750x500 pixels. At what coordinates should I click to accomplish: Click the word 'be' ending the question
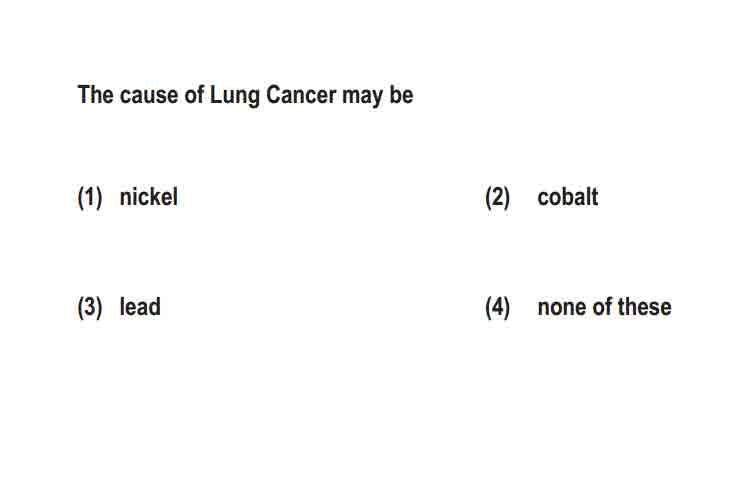pos(401,94)
